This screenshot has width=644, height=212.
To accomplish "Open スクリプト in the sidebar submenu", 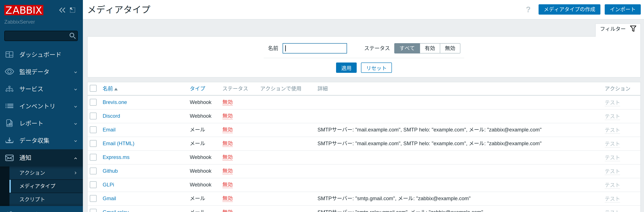I will click(32, 199).
